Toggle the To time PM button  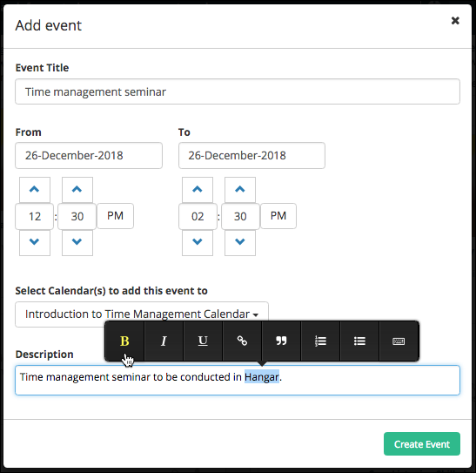[x=278, y=216]
